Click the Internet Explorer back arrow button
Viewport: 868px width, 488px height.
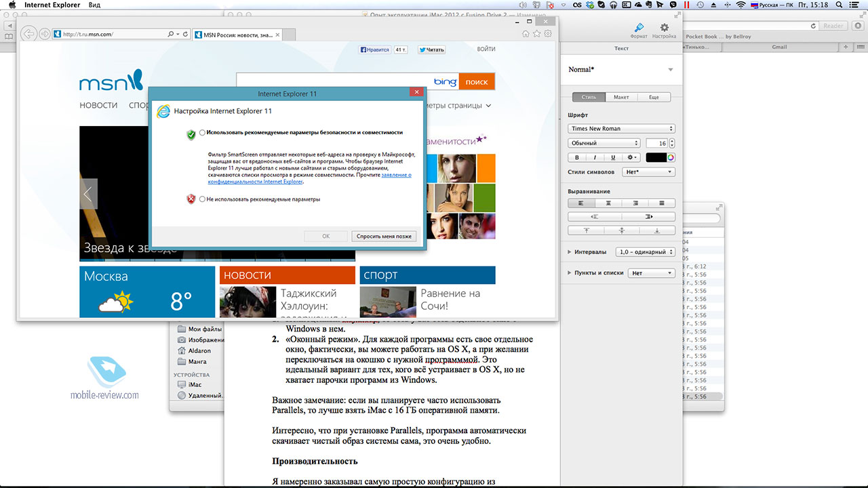click(x=28, y=34)
